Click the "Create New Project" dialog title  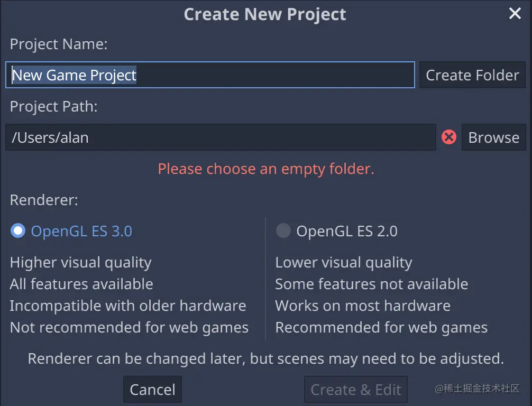(265, 14)
